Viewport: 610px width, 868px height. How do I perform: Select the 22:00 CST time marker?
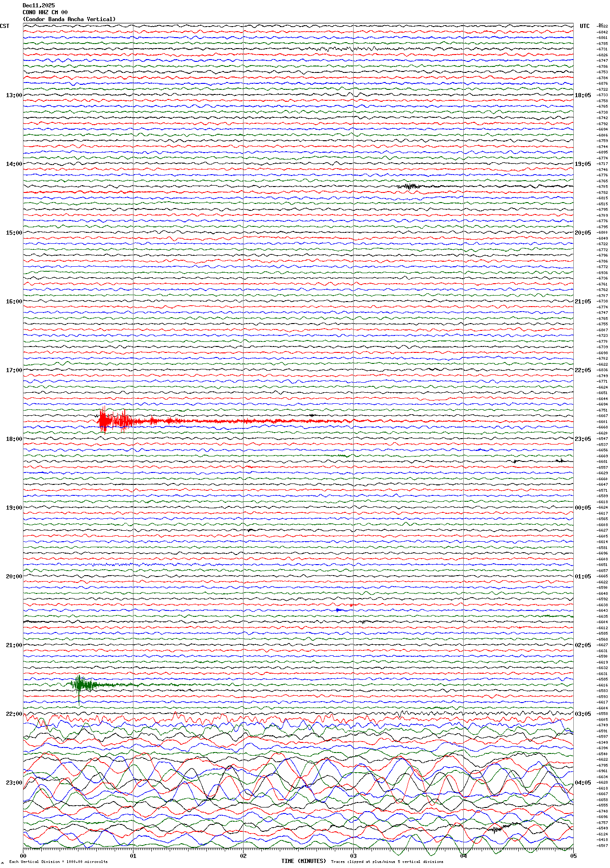[x=14, y=714]
